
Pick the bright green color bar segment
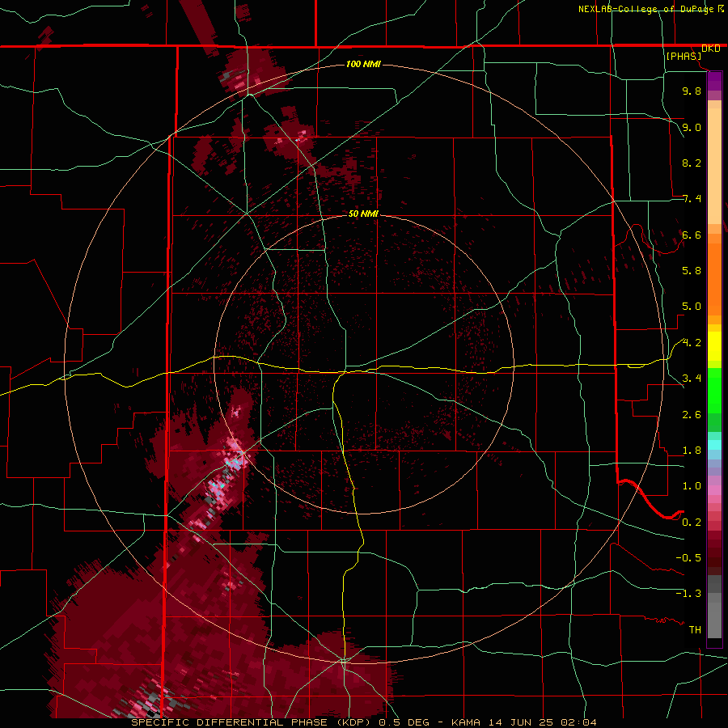(x=714, y=391)
